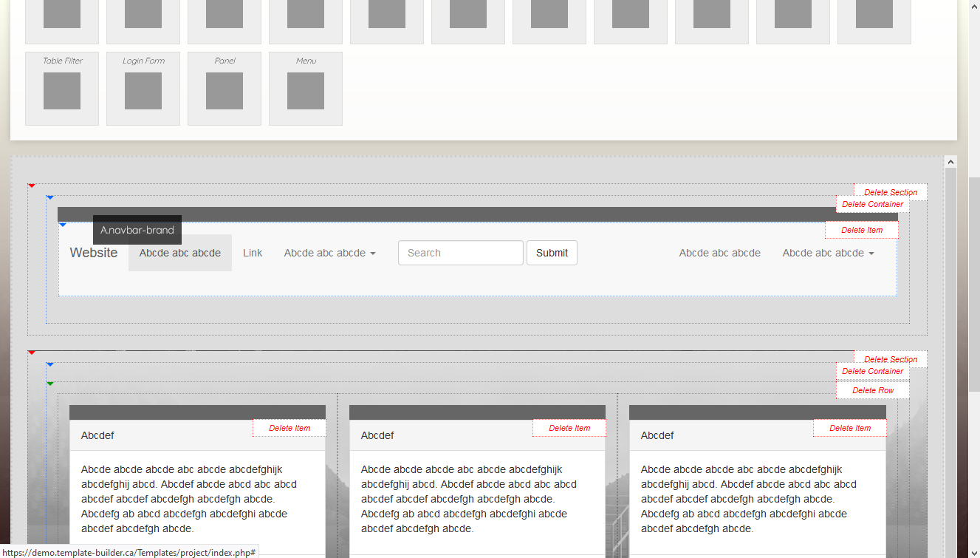Click the green row marker triangle
Viewport: 980px width, 558px height.
pos(50,384)
